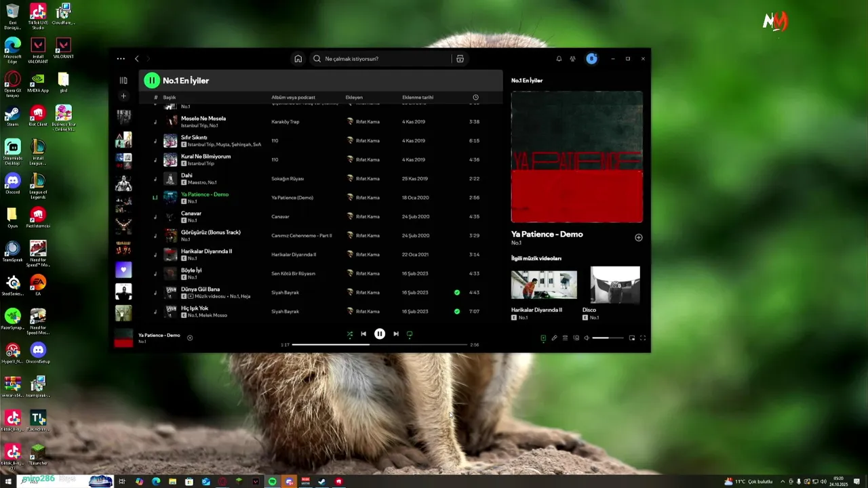The image size is (868, 488).
Task: Adjust the volume slider
Action: (609, 338)
